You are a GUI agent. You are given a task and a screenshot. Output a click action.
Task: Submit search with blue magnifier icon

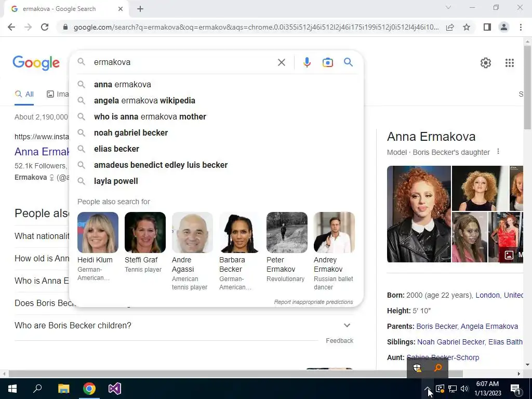348,62
